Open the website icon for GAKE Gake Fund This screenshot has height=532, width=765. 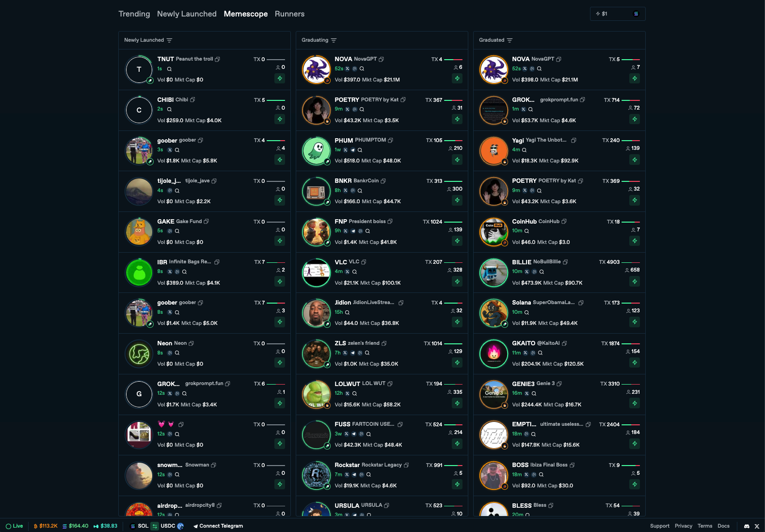[x=170, y=231]
